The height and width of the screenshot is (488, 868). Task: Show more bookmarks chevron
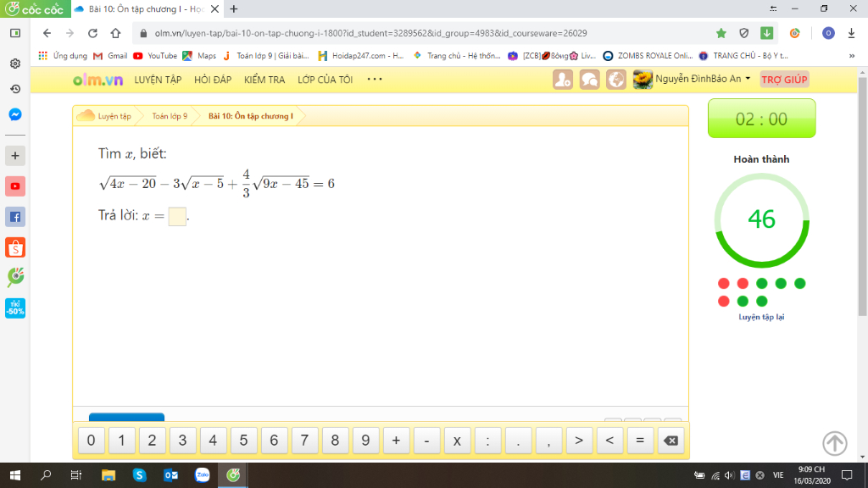(852, 56)
